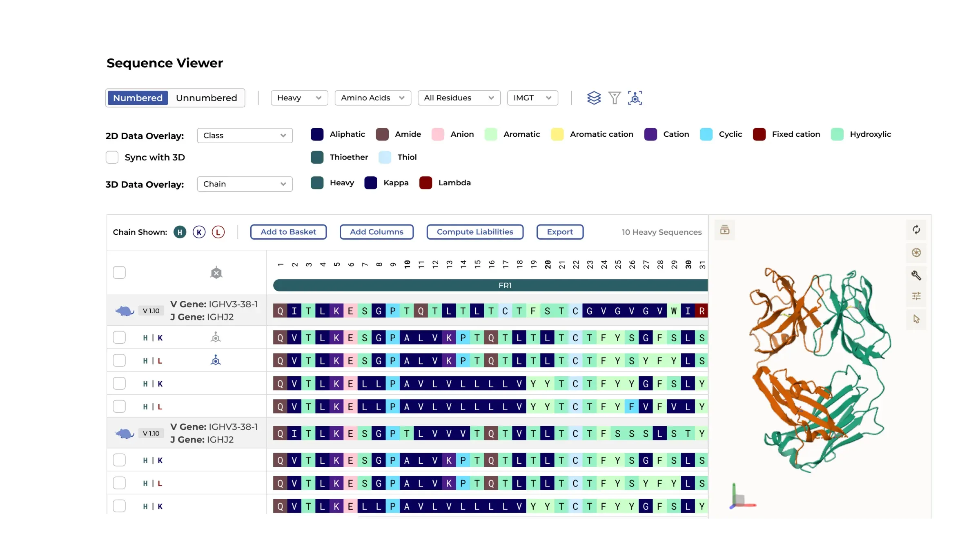Click position number 30 in header
Image resolution: width=980 pixels, height=551 pixels.
click(688, 264)
